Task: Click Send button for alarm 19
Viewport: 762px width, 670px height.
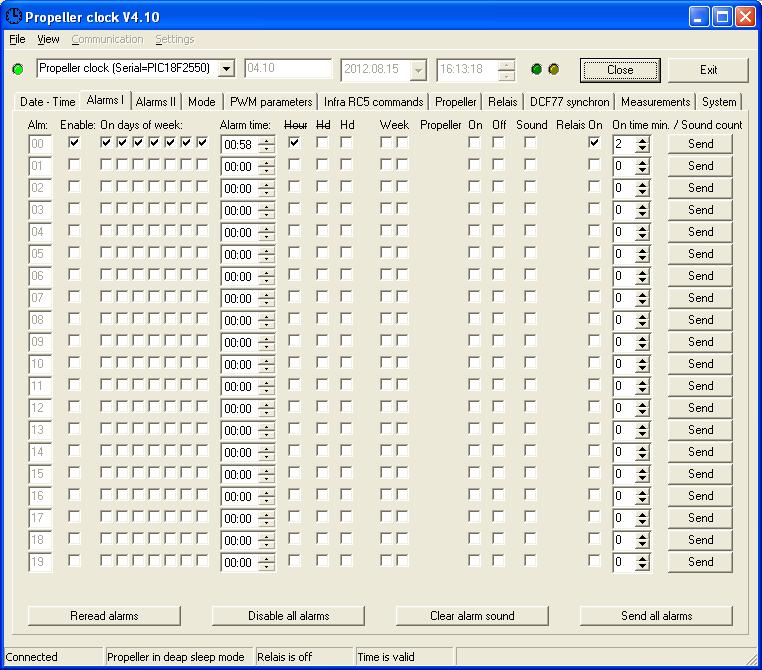Action: click(700, 562)
